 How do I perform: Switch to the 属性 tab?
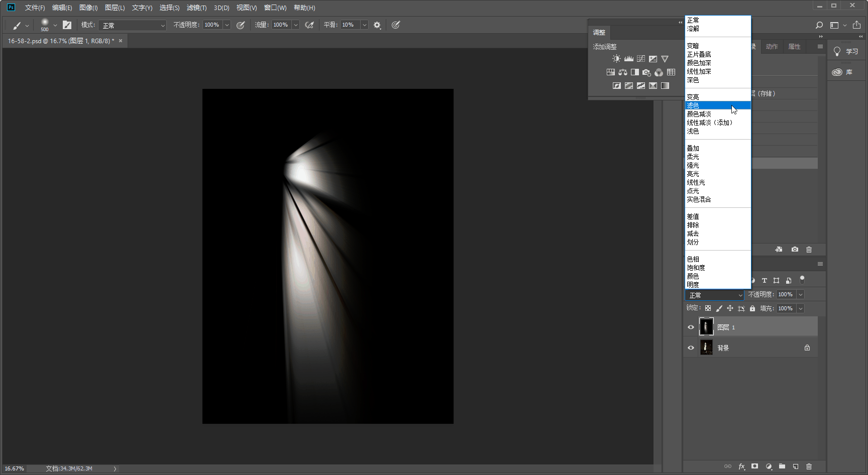pyautogui.click(x=794, y=47)
